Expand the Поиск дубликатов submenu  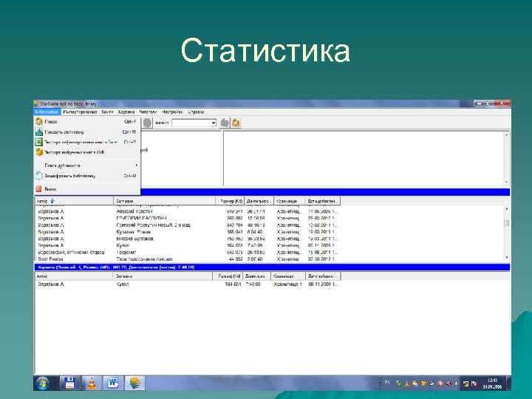pyautogui.click(x=87, y=166)
